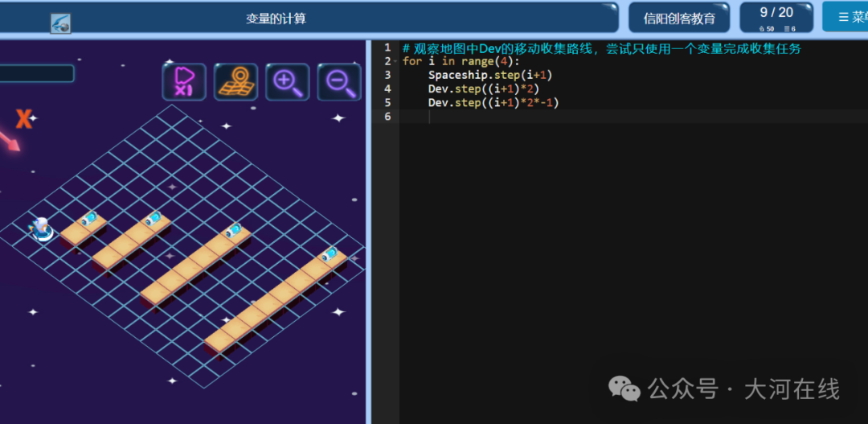
Task: Click the dark input box above the map
Action: point(36,73)
